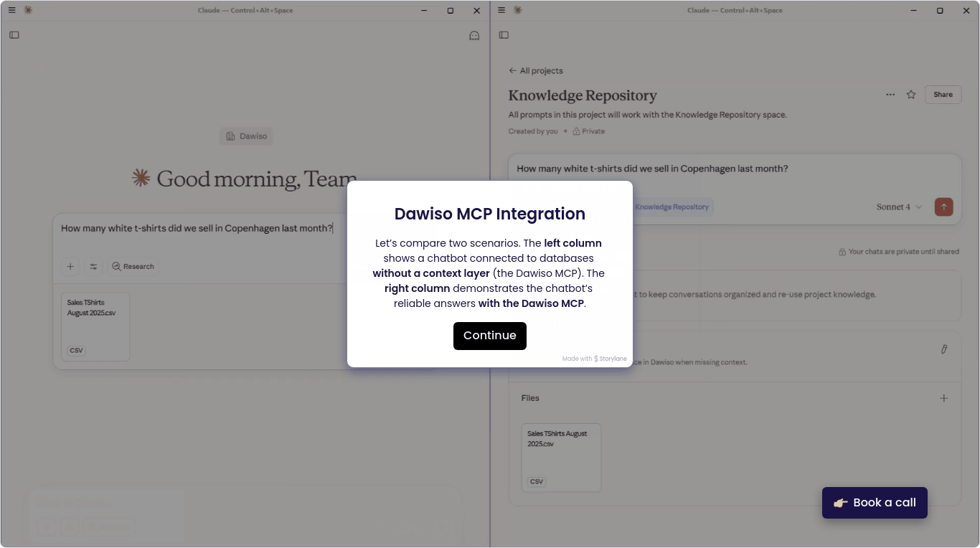The image size is (980, 548).
Task: Toggle the sidebar in the left Claude window
Action: point(14,34)
